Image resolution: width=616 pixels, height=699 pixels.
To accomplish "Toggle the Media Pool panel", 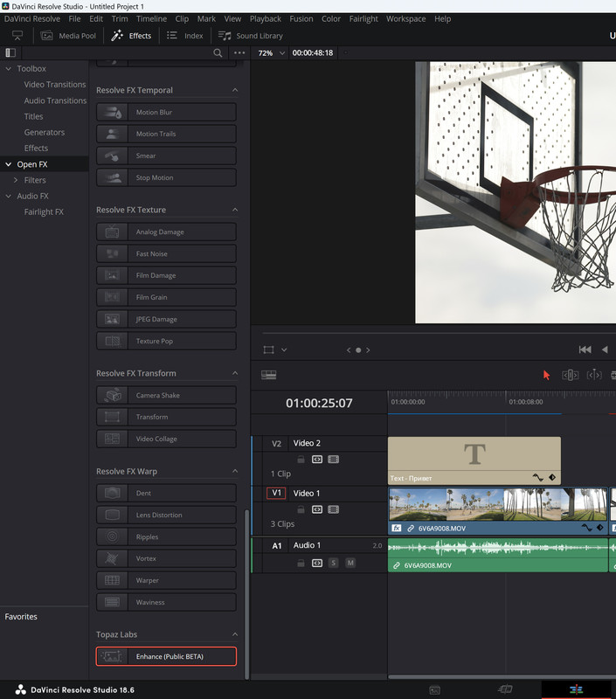I will [x=68, y=36].
